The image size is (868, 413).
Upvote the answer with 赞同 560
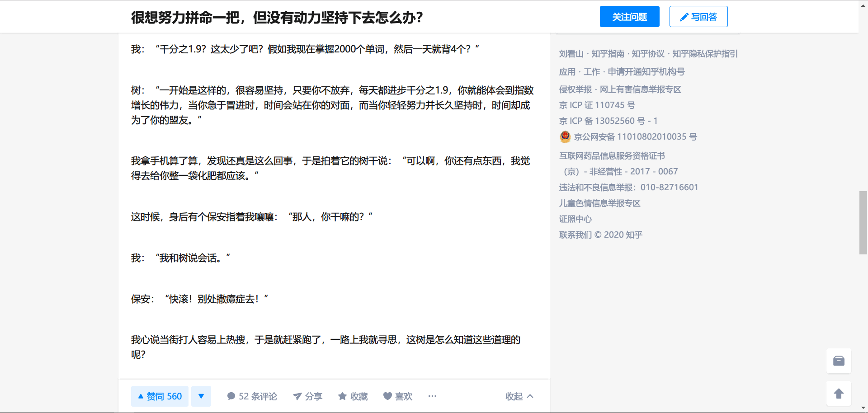(160, 396)
